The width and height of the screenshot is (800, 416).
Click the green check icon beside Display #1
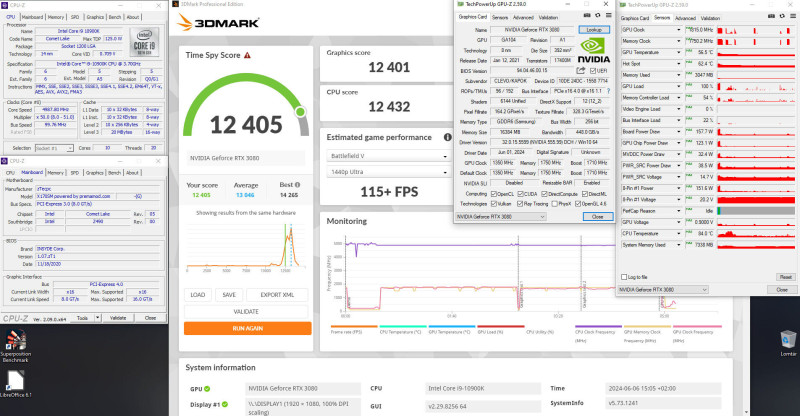(225, 404)
